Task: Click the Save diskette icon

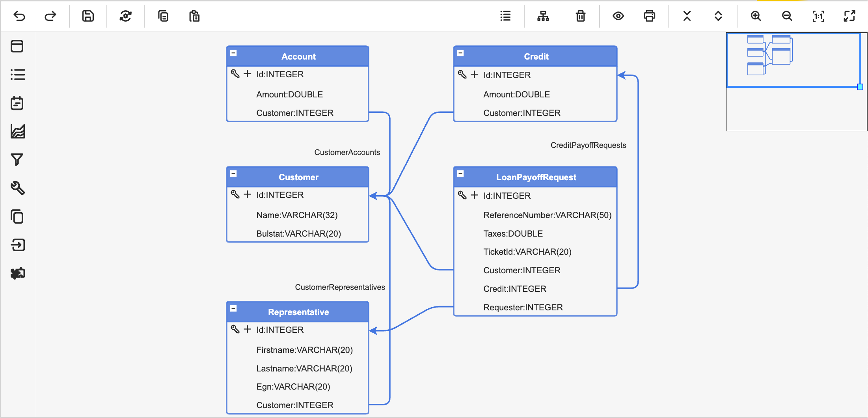Action: [88, 16]
